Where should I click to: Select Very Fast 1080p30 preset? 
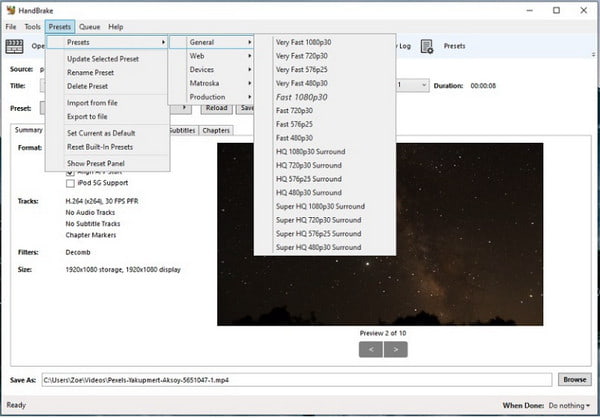325,42
